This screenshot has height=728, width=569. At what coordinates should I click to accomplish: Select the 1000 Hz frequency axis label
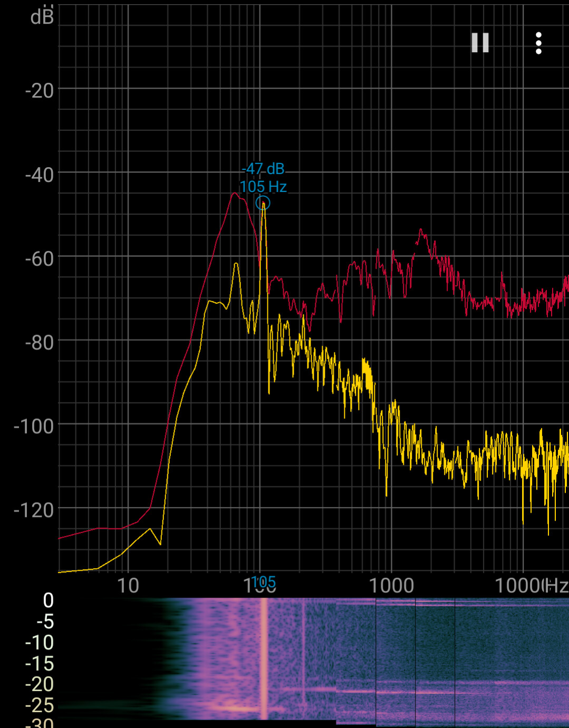391,586
